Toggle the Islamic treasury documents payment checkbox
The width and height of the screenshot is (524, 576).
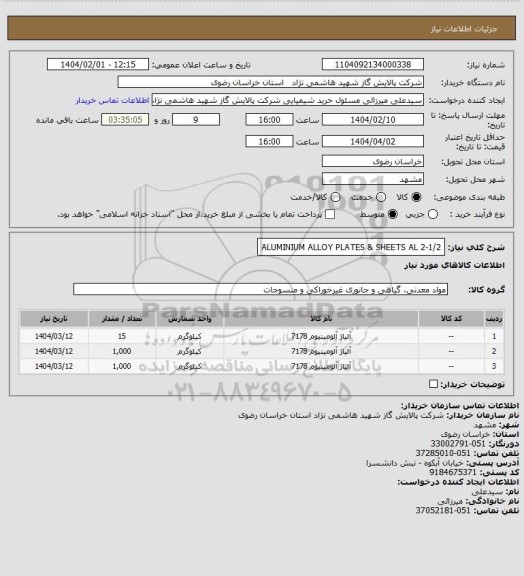coord(330,214)
